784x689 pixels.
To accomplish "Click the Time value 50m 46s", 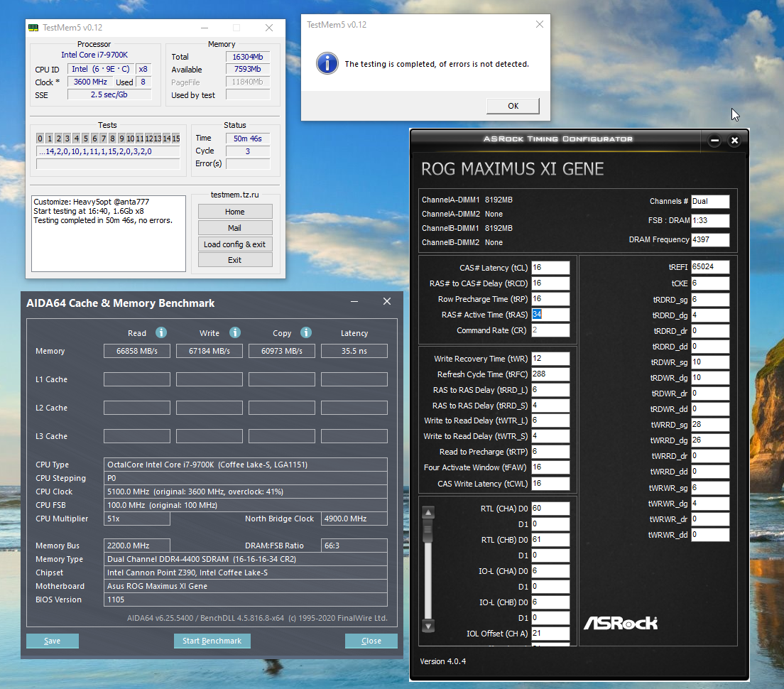I will (248, 139).
